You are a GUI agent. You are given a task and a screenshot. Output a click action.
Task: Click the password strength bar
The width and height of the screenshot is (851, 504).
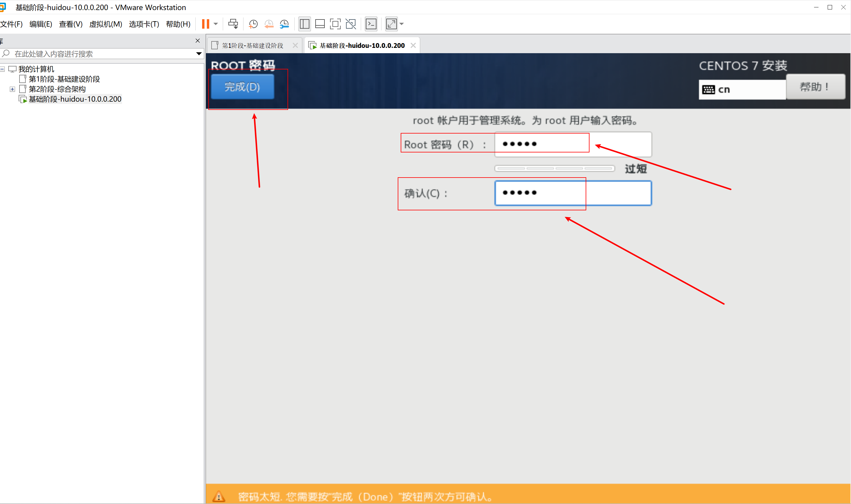(x=554, y=168)
